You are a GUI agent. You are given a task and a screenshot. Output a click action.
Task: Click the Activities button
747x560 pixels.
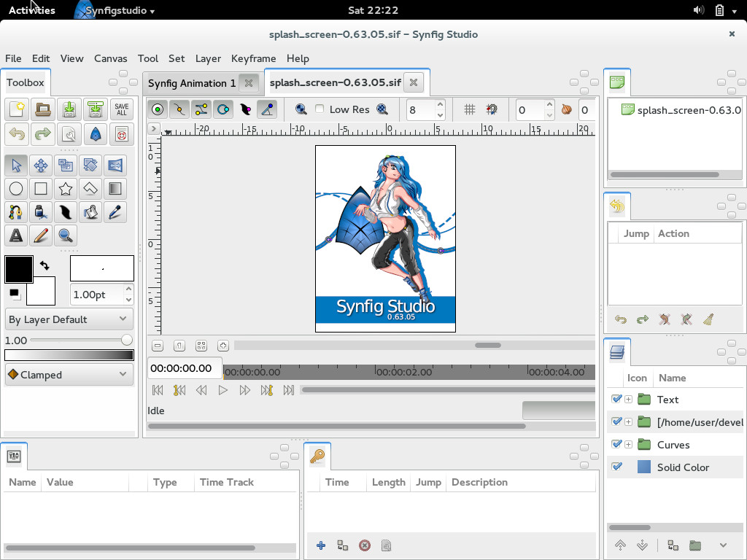pyautogui.click(x=32, y=10)
